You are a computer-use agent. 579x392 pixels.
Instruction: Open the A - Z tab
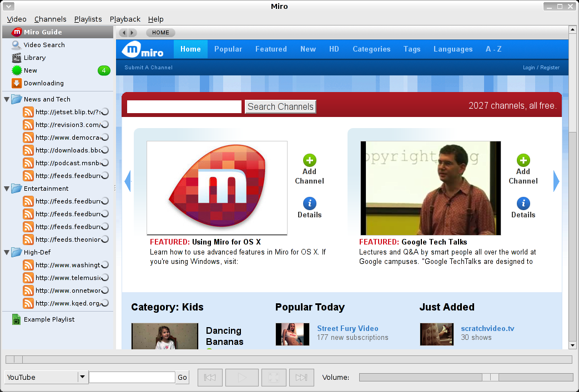tap(494, 49)
